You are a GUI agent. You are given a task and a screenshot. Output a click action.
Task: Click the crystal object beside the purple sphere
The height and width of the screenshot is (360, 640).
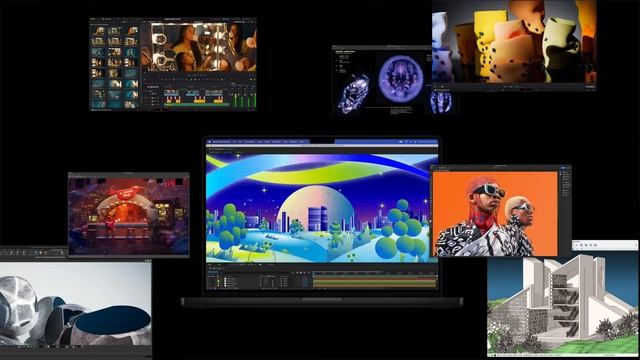pos(353,93)
